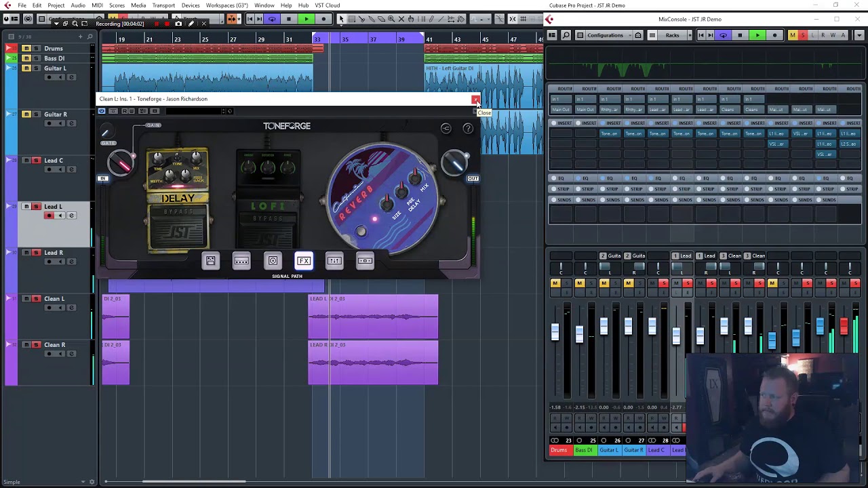Click Record in the MixConsole toolbar

click(774, 35)
